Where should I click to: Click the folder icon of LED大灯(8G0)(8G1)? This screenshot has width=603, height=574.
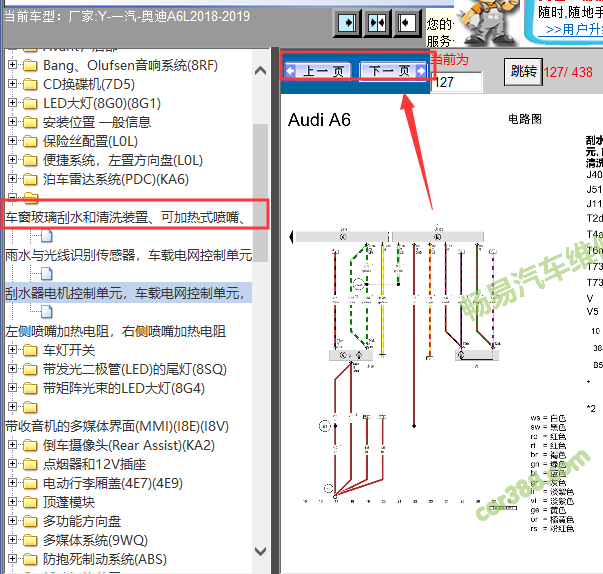[x=30, y=104]
